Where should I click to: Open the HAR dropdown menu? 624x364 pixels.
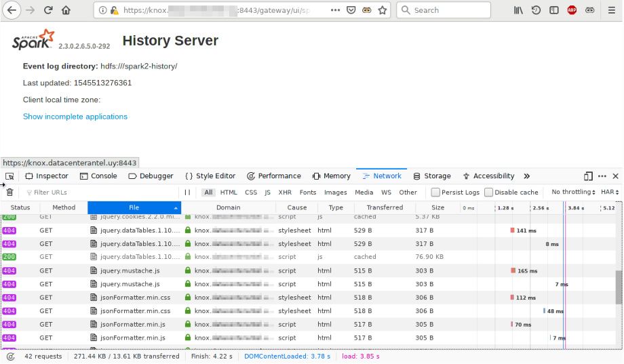click(610, 192)
